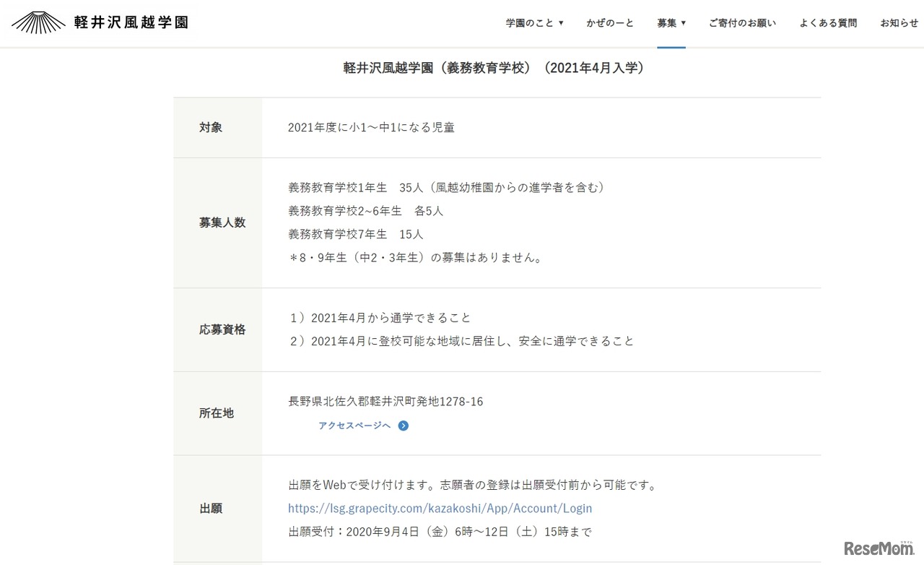
Task: Select the 所在地 cell in the table
Action: (216, 413)
